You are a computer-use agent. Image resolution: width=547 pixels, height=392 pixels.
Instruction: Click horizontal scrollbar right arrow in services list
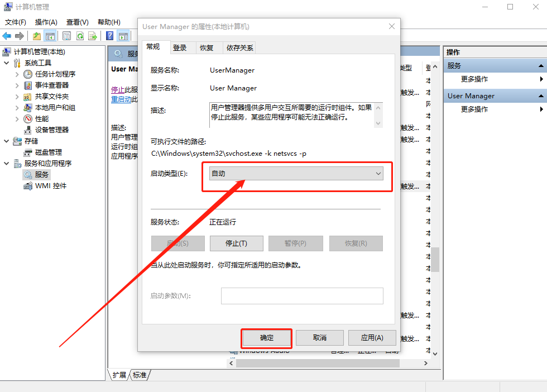tap(425, 364)
